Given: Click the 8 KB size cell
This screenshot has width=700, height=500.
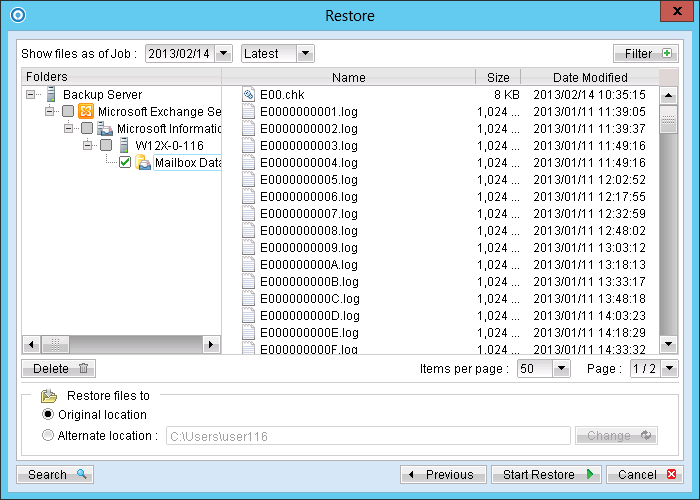Looking at the screenshot, I should point(507,95).
